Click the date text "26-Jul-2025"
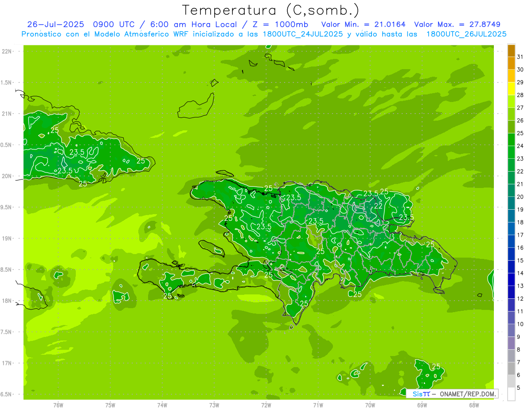This screenshot has height=411, width=532. (x=56, y=24)
